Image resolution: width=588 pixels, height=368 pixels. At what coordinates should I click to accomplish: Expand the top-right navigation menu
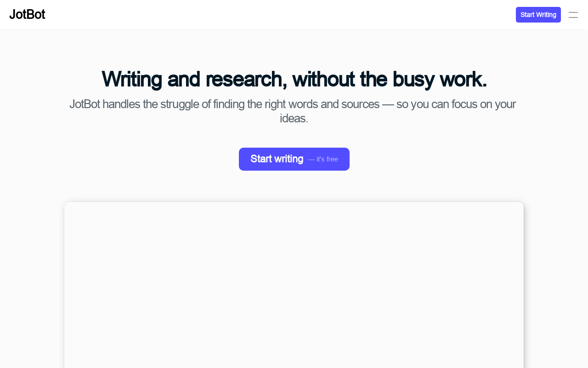point(573,15)
